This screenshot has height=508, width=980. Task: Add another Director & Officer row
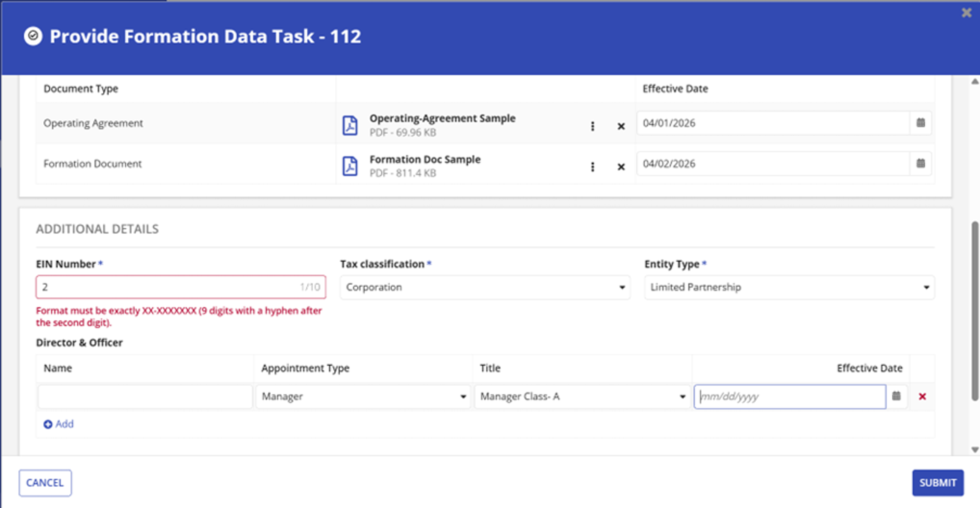(x=59, y=424)
